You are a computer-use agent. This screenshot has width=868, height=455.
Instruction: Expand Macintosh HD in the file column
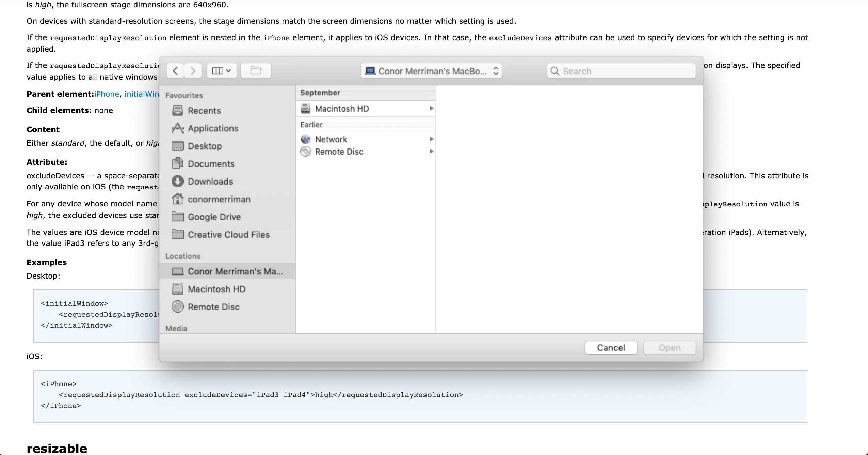[431, 108]
